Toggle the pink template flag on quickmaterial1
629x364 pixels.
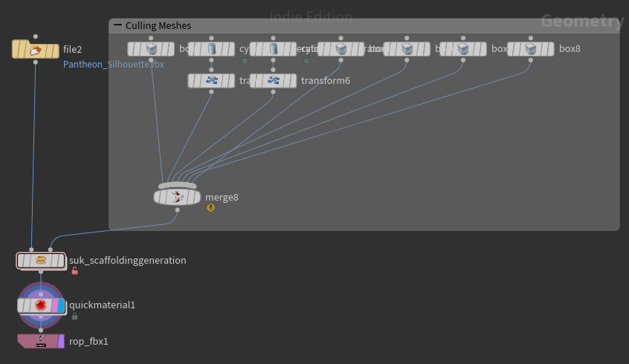pos(54,305)
